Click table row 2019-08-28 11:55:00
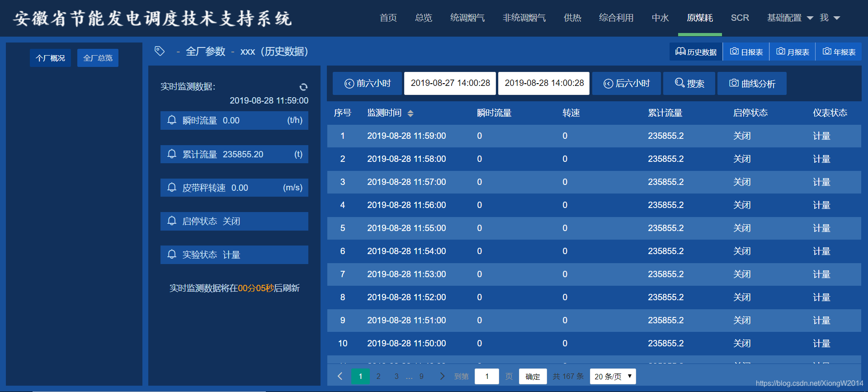The width and height of the screenshot is (868, 392). click(x=594, y=228)
